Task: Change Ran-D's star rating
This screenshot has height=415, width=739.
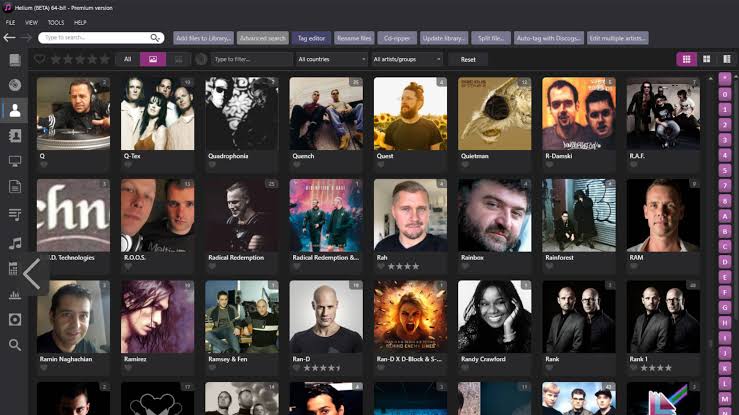Action: [x=323, y=368]
